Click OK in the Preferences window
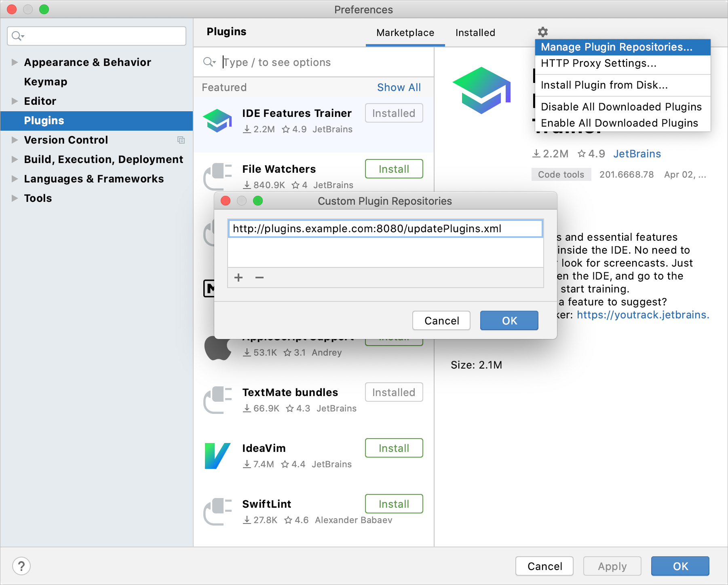This screenshot has height=585, width=728. pyautogui.click(x=680, y=566)
